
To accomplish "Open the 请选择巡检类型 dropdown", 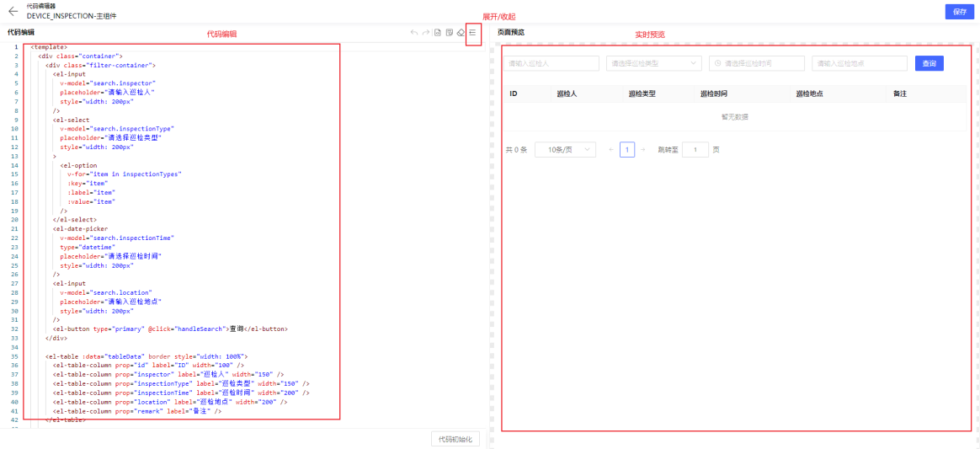I will 653,63.
